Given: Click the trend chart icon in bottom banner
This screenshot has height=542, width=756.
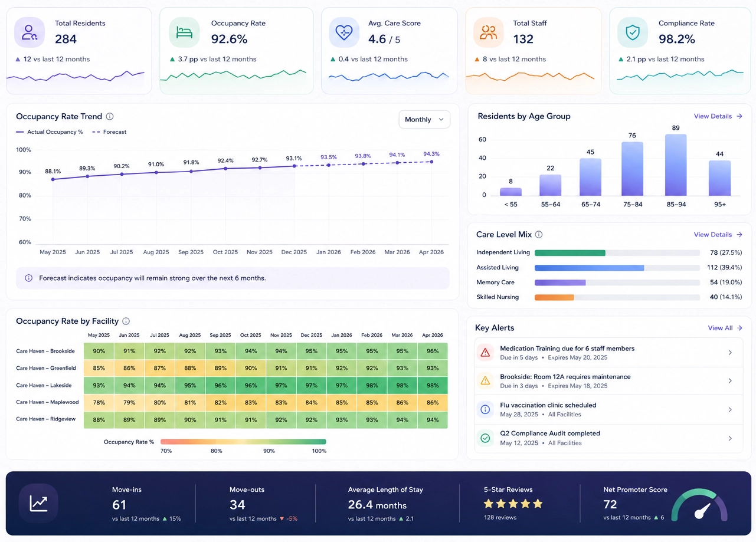Looking at the screenshot, I should tap(38, 503).
